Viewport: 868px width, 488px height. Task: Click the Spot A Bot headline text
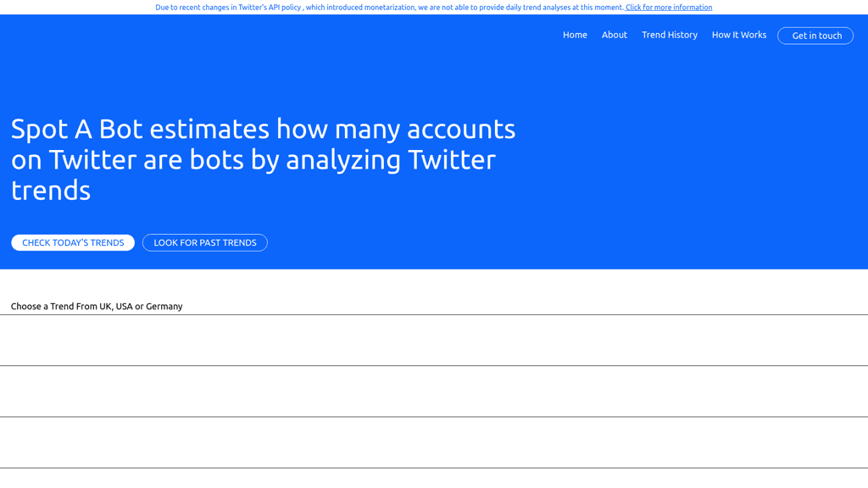(263, 159)
